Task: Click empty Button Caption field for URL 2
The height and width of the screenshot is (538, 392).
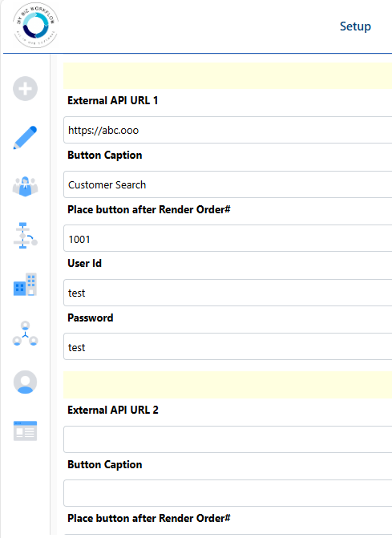Action: tap(228, 493)
